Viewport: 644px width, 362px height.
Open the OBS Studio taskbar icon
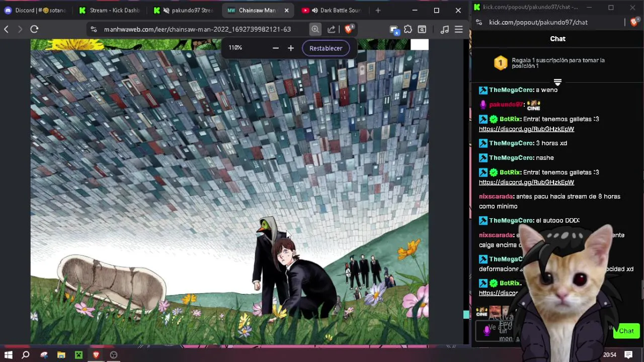tap(114, 354)
